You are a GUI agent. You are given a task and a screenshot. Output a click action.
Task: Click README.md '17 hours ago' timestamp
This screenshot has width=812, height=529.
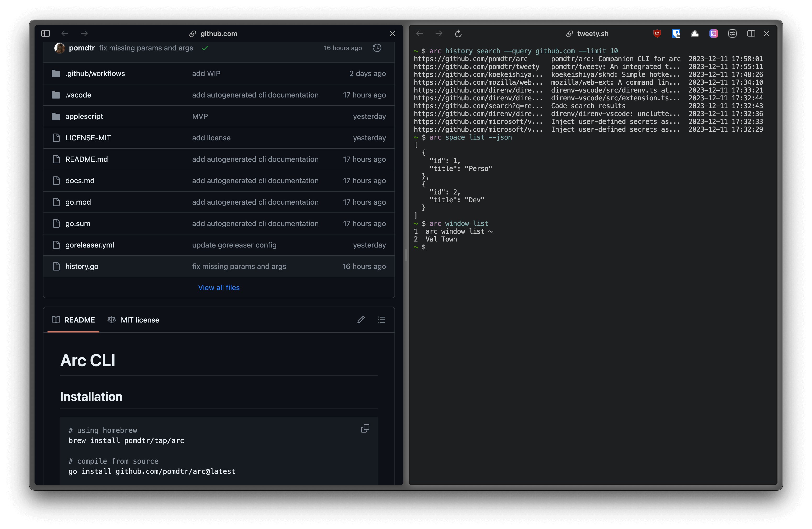pyautogui.click(x=364, y=159)
